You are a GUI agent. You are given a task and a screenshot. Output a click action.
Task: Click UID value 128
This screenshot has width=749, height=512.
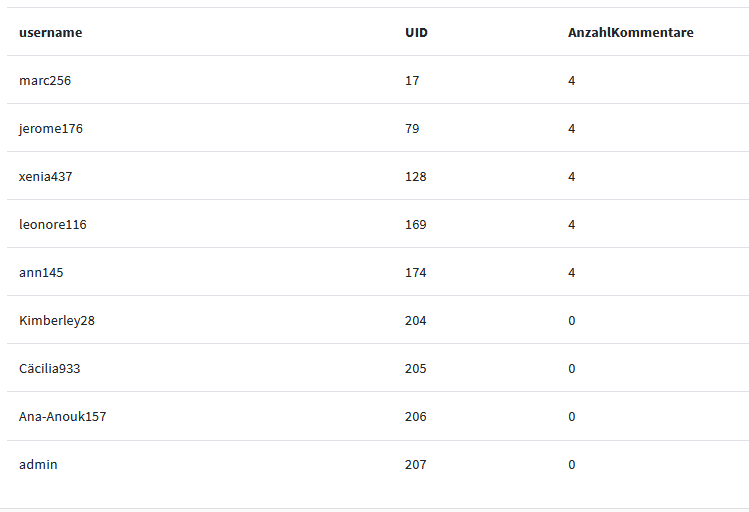pyautogui.click(x=416, y=177)
